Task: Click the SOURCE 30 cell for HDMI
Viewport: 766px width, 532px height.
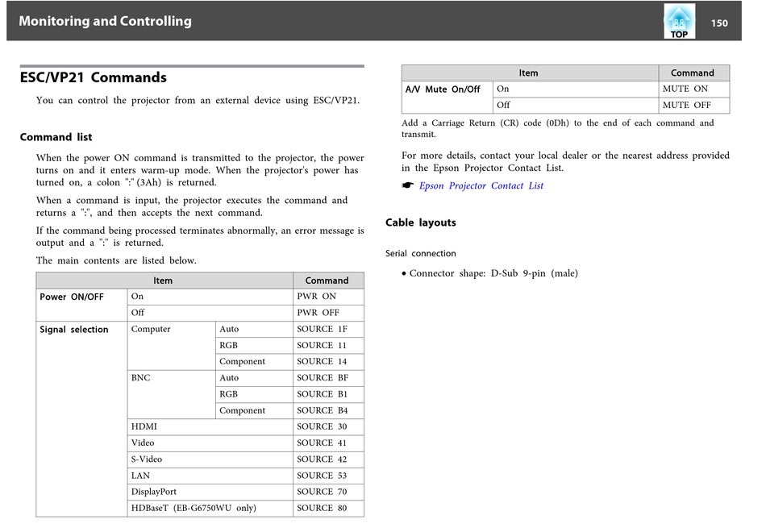Action: pyautogui.click(x=328, y=427)
